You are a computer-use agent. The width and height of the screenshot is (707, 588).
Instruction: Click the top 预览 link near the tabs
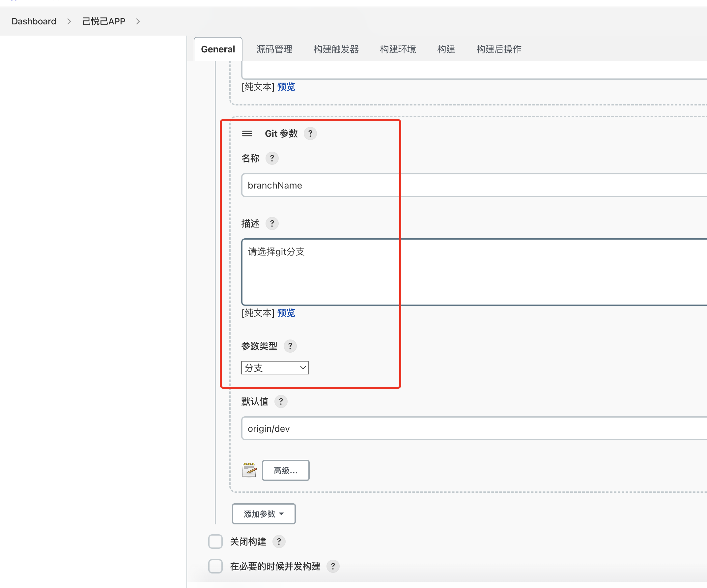tap(286, 87)
